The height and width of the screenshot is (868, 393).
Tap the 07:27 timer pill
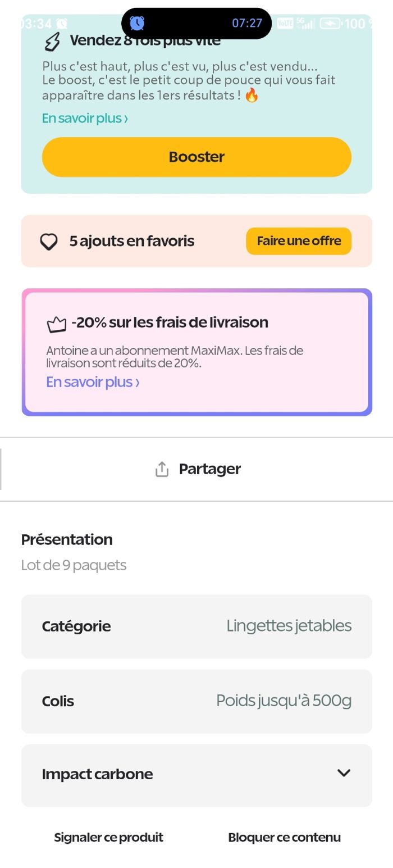click(x=247, y=23)
